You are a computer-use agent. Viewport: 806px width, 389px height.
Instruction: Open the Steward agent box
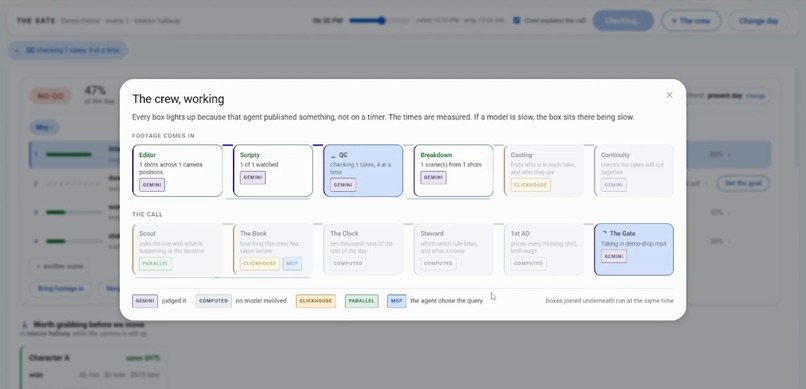(453, 249)
